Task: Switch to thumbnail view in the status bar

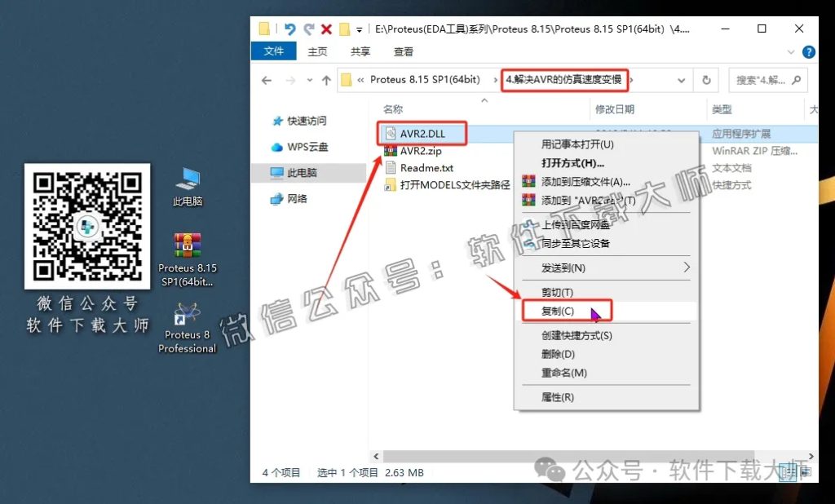Action: (x=807, y=471)
